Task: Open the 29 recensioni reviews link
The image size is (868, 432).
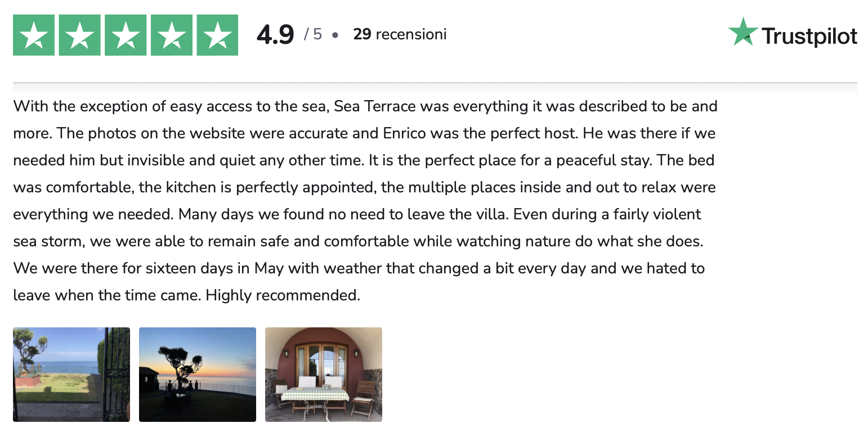Action: coord(400,34)
